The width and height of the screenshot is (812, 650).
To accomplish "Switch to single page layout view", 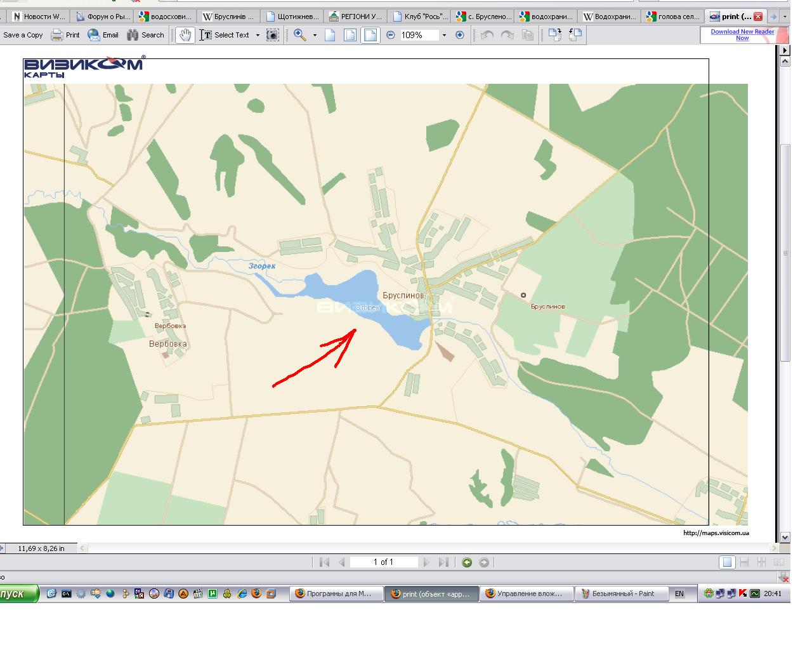I will coord(728,562).
